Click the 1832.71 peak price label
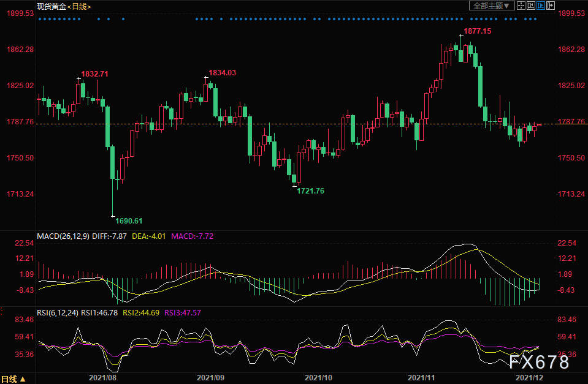Viewport: 588px width, 384px height. tap(95, 74)
